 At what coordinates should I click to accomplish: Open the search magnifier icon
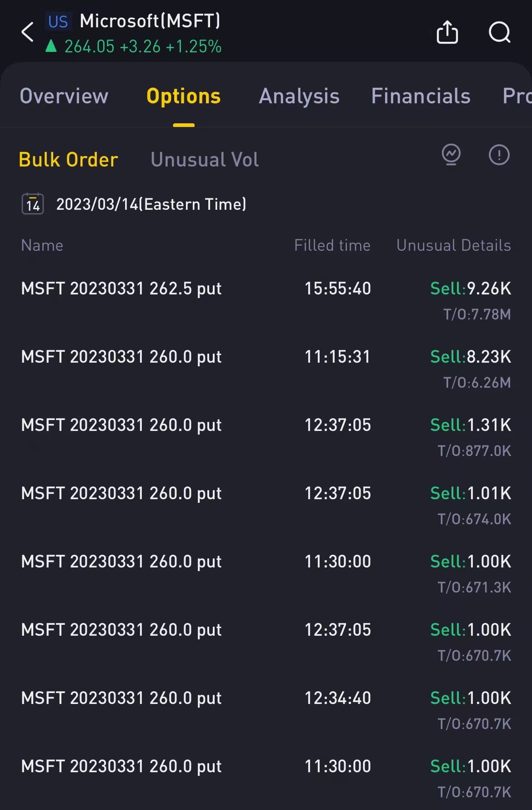click(x=500, y=32)
